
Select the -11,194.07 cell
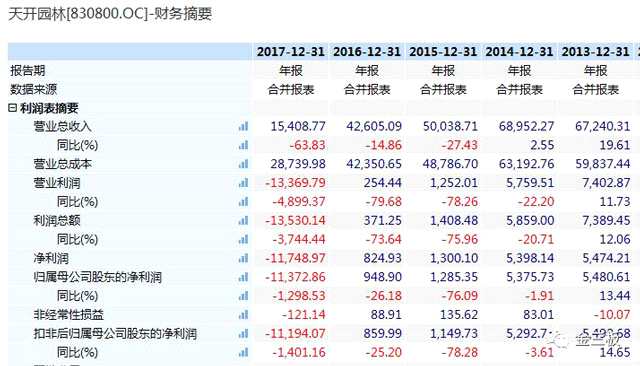point(296,334)
